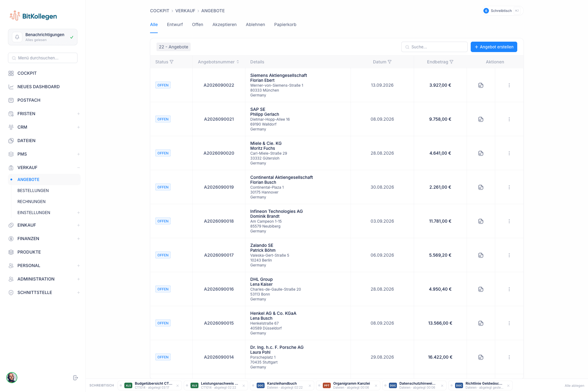Close Kanzleihandbuch desk item

coord(310,386)
